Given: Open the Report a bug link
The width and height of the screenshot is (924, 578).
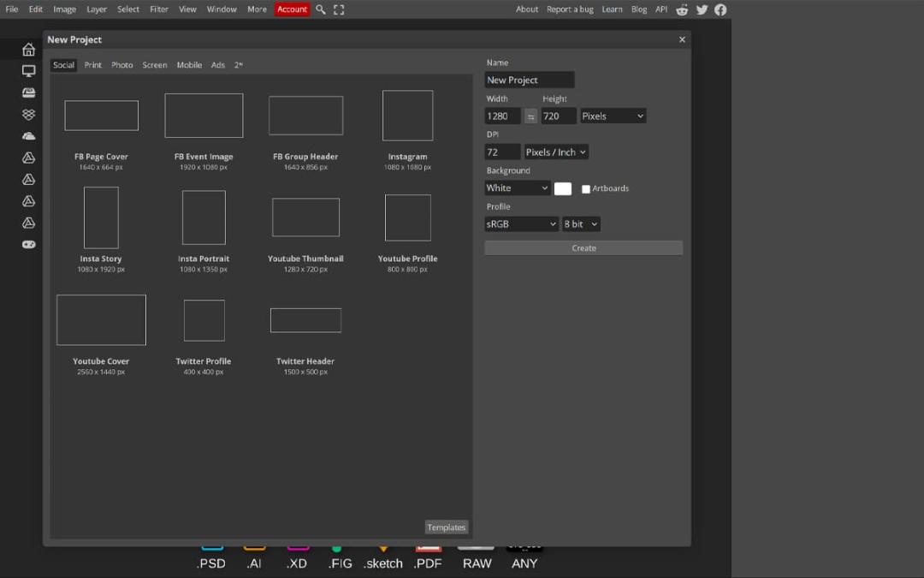Looking at the screenshot, I should coord(570,9).
